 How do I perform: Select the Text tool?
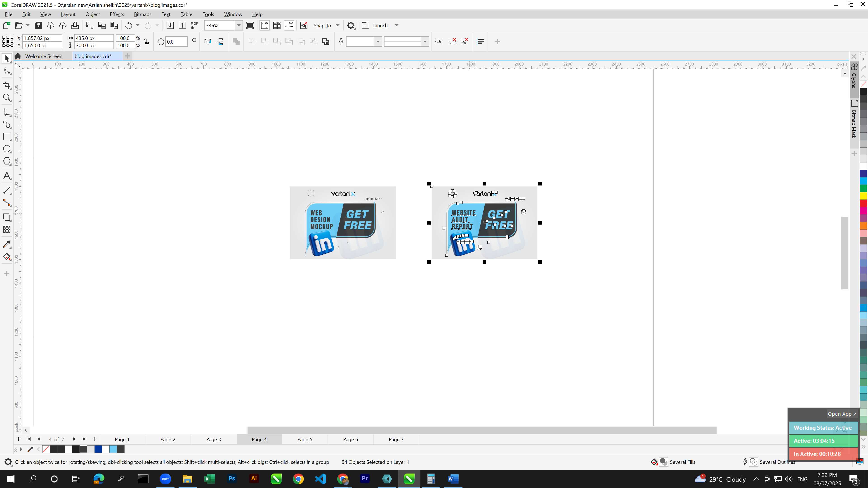pos(7,176)
